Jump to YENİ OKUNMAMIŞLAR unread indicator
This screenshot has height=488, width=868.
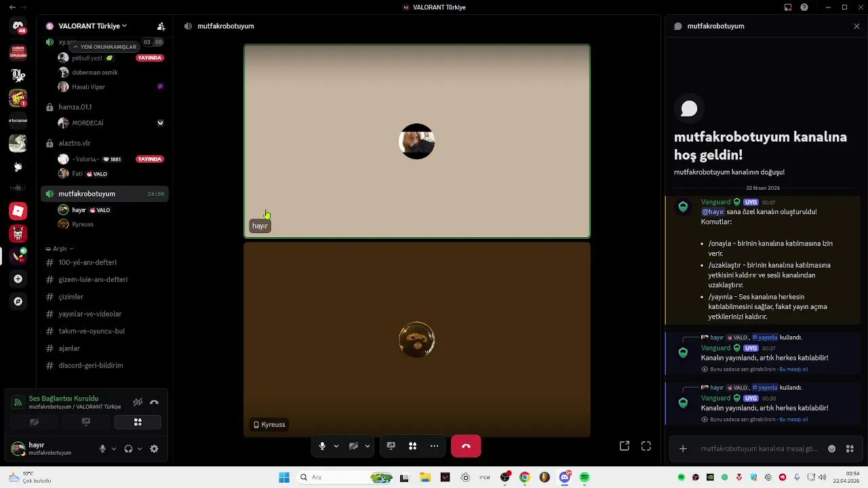[105, 47]
